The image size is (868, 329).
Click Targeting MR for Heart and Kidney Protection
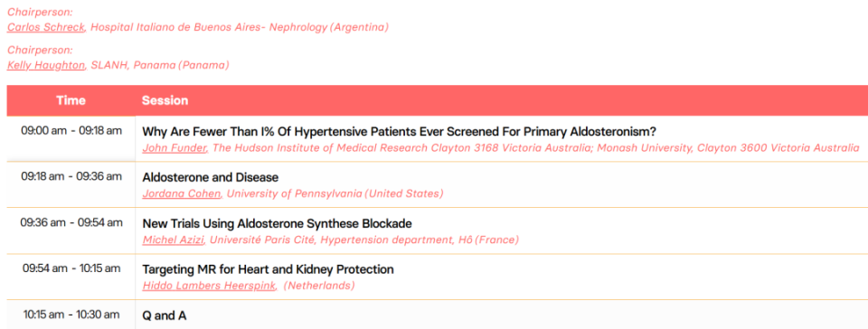(268, 269)
